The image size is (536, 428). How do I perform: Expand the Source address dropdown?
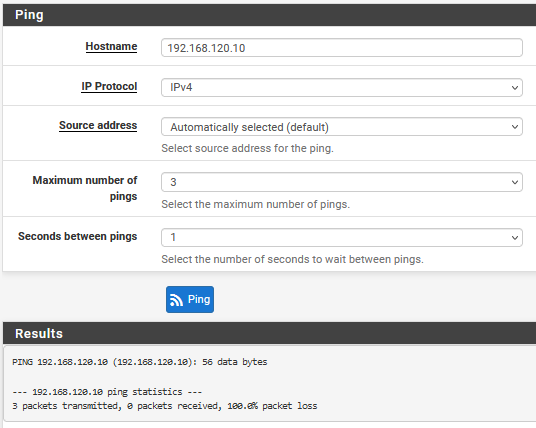click(341, 127)
